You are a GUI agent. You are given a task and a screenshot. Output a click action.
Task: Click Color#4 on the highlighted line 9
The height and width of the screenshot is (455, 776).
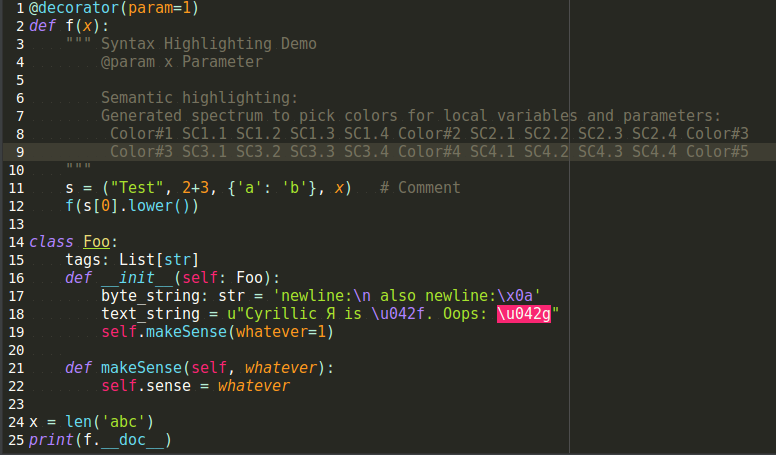[x=429, y=152]
